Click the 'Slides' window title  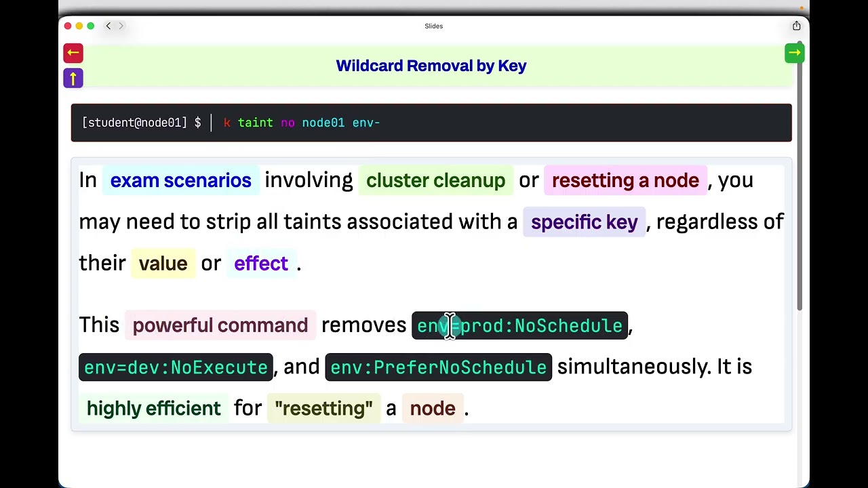[x=434, y=26]
